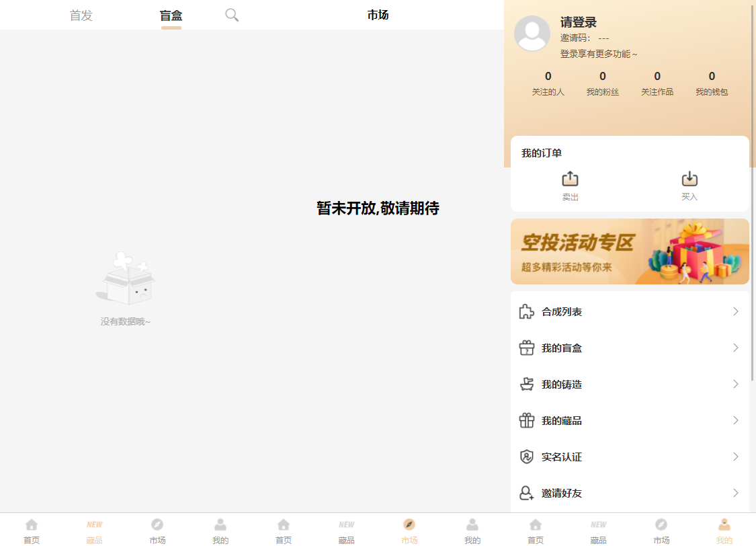Select the 盲盒 tab
The image size is (756, 546).
(171, 15)
